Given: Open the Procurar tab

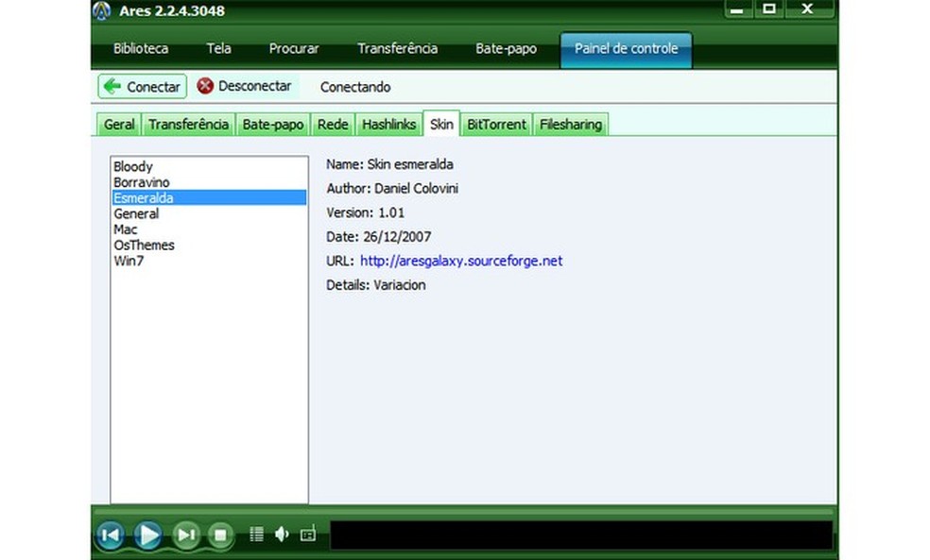Looking at the screenshot, I should (x=294, y=48).
